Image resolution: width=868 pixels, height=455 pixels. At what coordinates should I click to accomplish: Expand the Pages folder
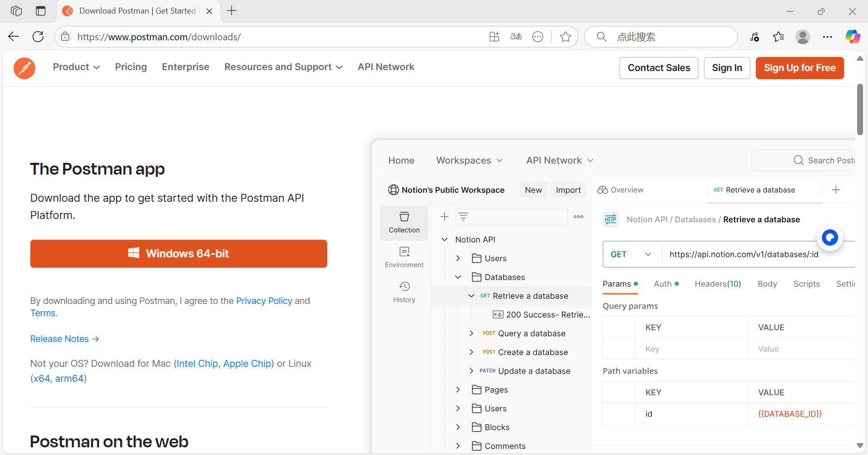[458, 390]
